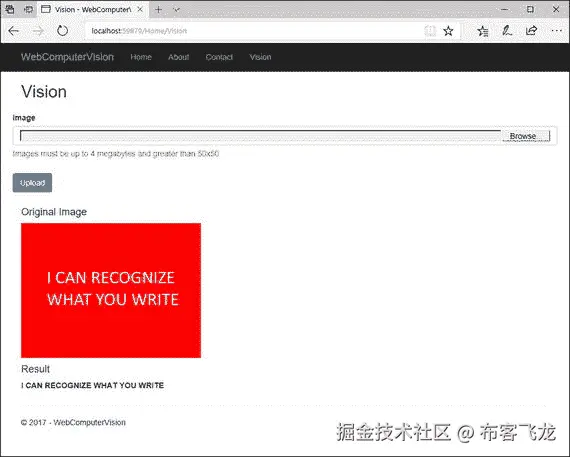Open the About navigation link
Screen dimensions: 570x457
pyautogui.click(x=178, y=57)
